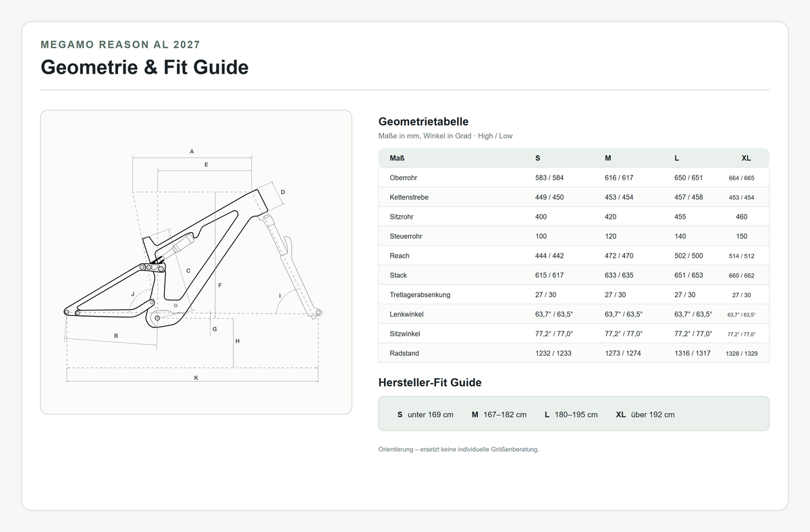The width and height of the screenshot is (810, 532).
Task: Click Radstand value '1273 / 1274'
Action: 623,353
